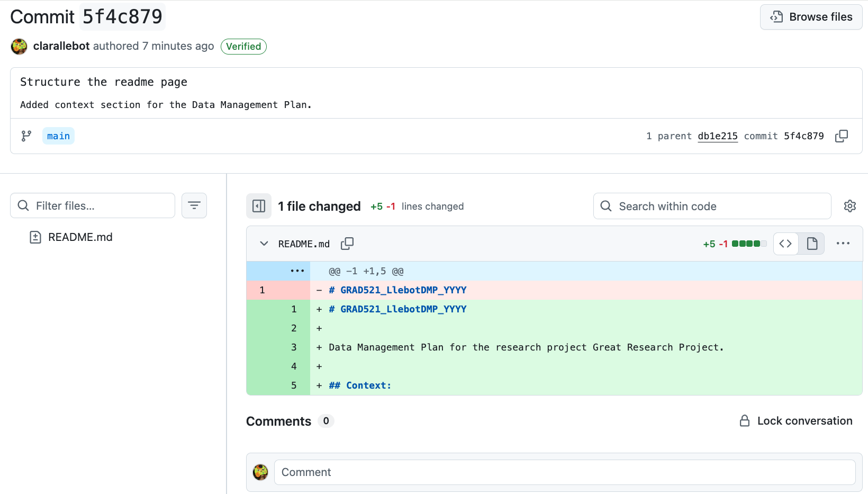This screenshot has height=494, width=868.
Task: Open the file filter options button
Action: tap(194, 205)
